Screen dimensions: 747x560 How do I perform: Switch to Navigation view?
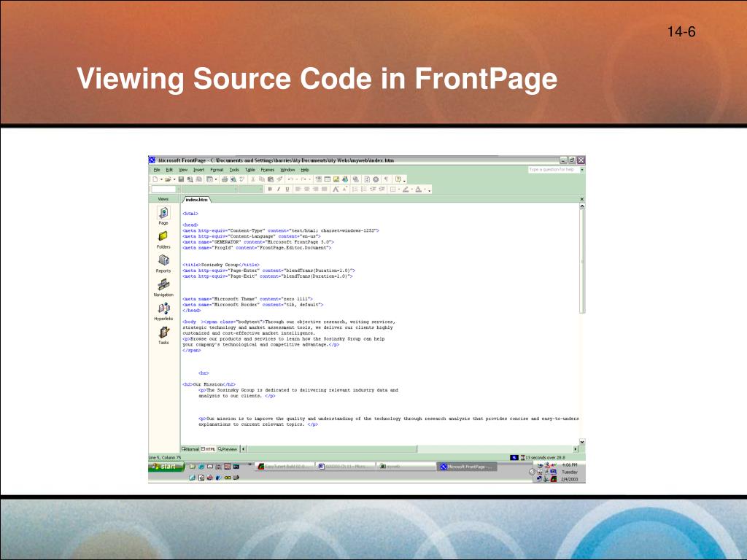click(x=163, y=287)
